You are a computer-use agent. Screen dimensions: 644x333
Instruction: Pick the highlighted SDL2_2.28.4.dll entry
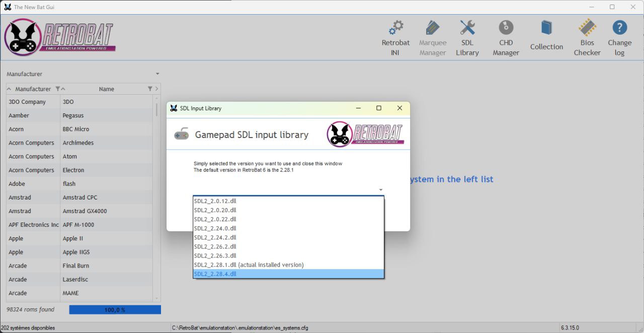[x=288, y=274]
